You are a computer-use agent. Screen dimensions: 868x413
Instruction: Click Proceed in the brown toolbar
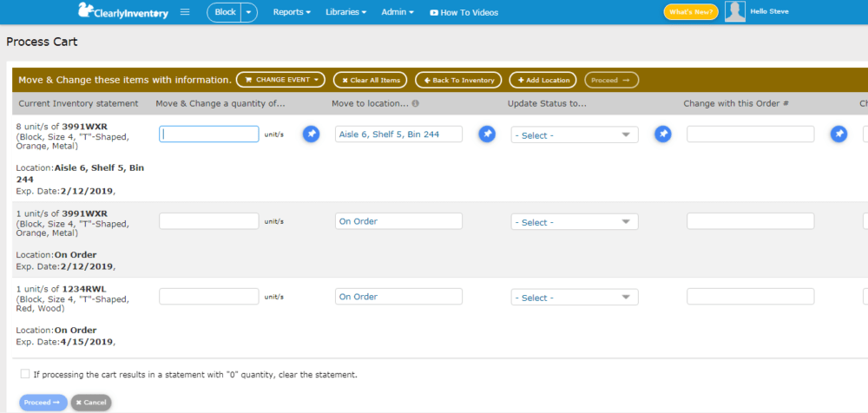point(612,80)
